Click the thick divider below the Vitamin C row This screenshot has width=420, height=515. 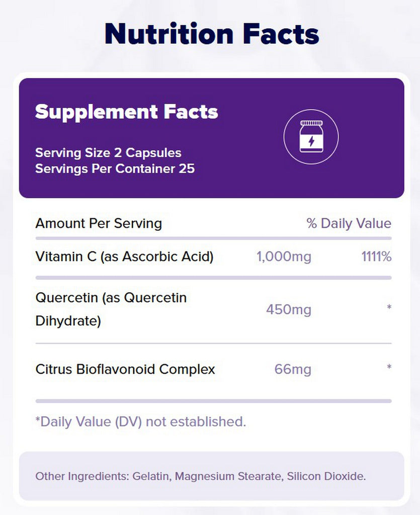(x=213, y=278)
